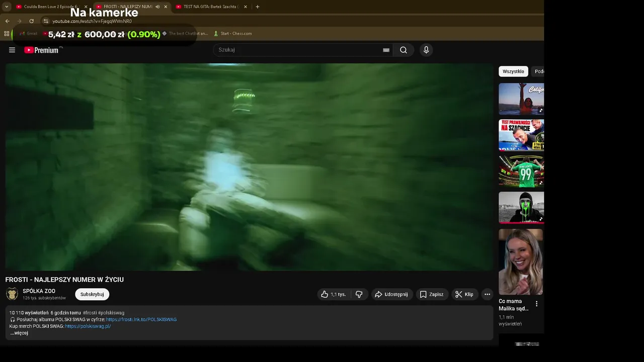Open the YouTube hamburger guide menu
Screen dimensions: 644x362
(12, 50)
